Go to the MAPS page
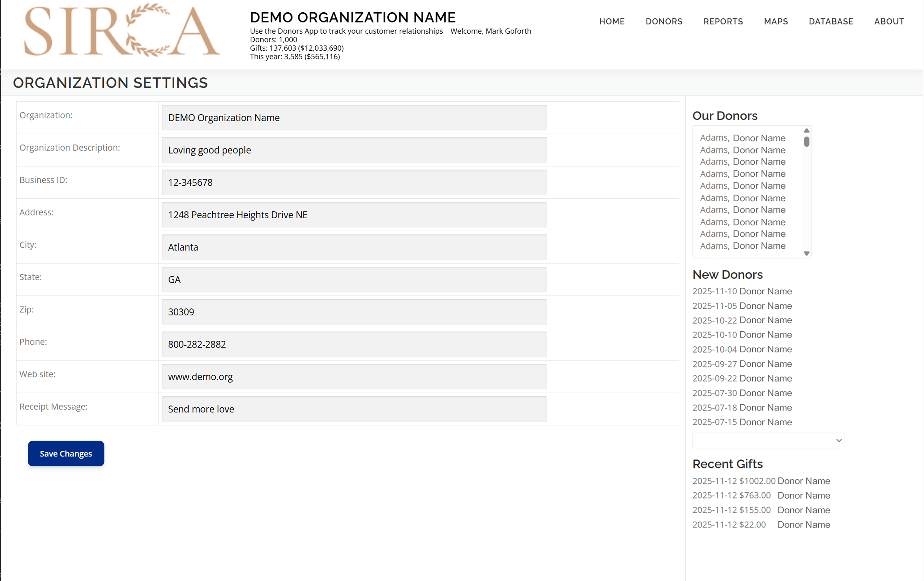 click(775, 21)
